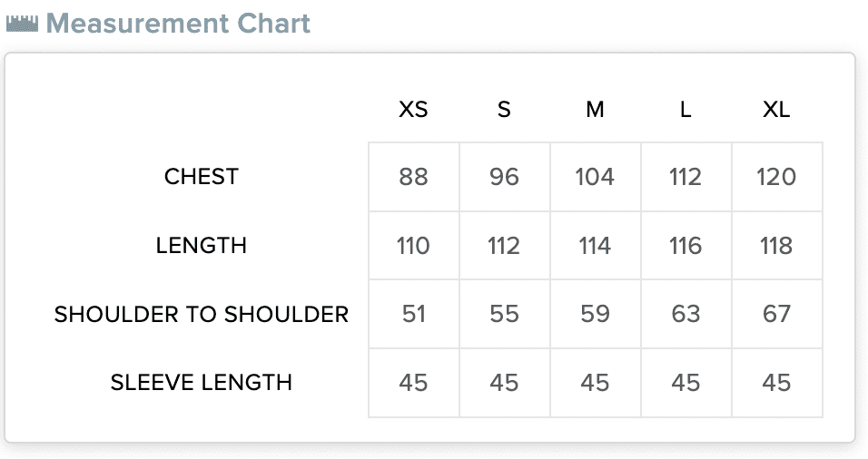Click the ruler icon beside Measurement Chart

[22, 24]
